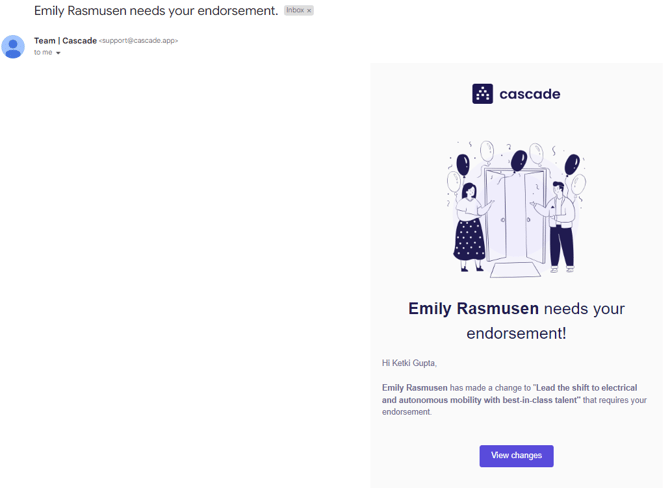Click the sender's profile avatar icon
Screen dimensions: 670x488
click(13, 47)
